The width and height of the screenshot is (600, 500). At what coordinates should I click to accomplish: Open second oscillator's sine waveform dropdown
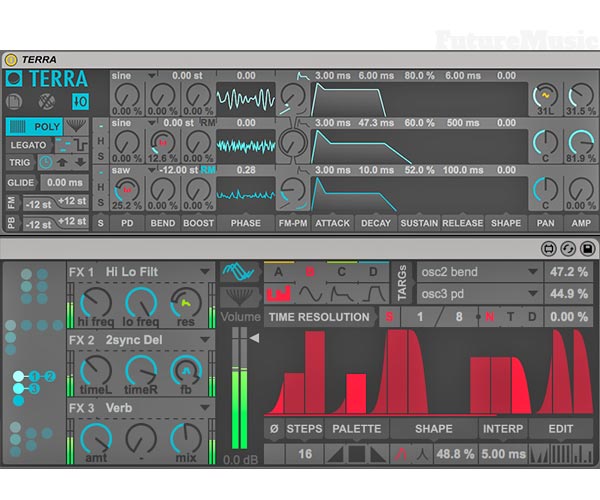pyautogui.click(x=133, y=123)
